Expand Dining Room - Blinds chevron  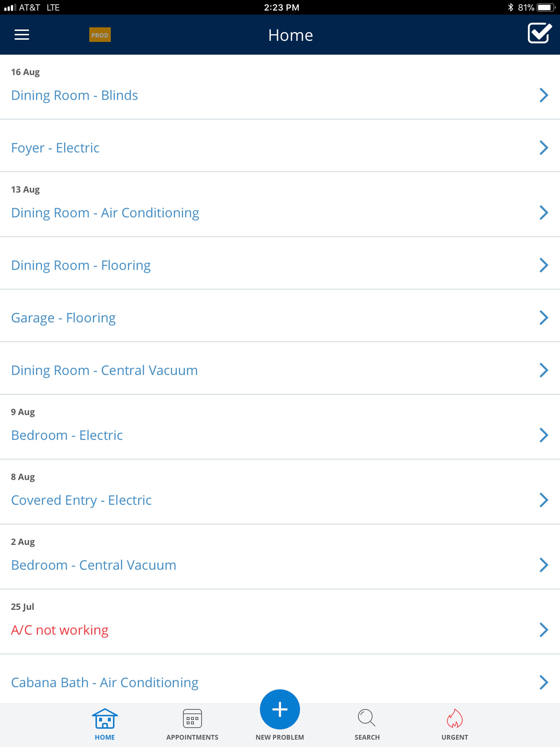coord(543,95)
